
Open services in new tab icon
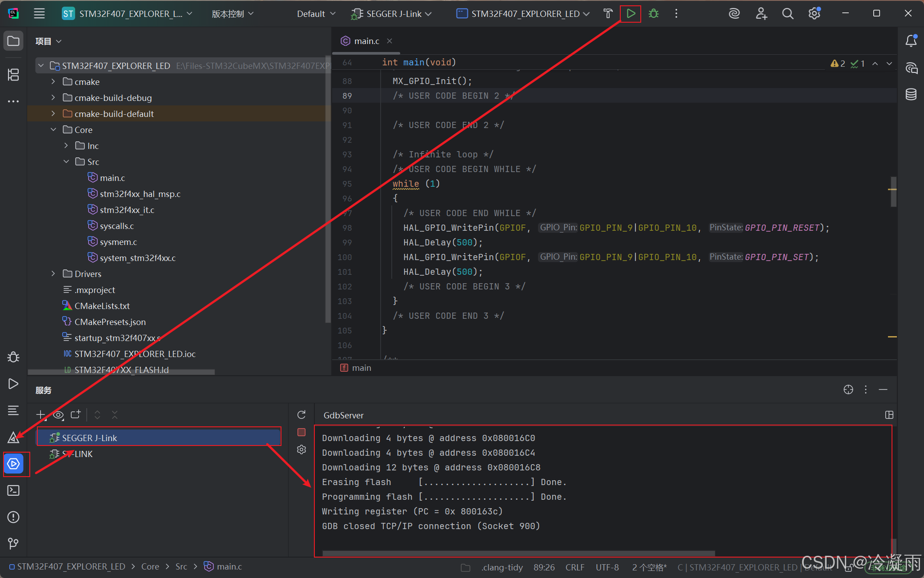(76, 414)
